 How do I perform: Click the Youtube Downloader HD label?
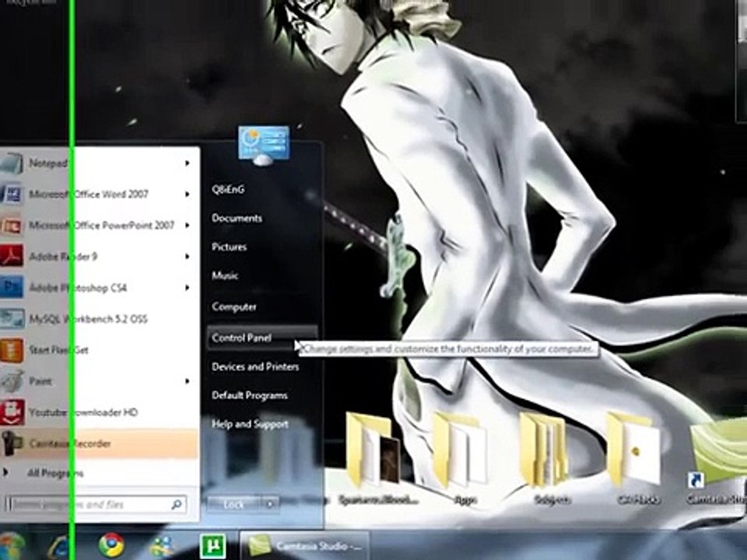(x=83, y=412)
